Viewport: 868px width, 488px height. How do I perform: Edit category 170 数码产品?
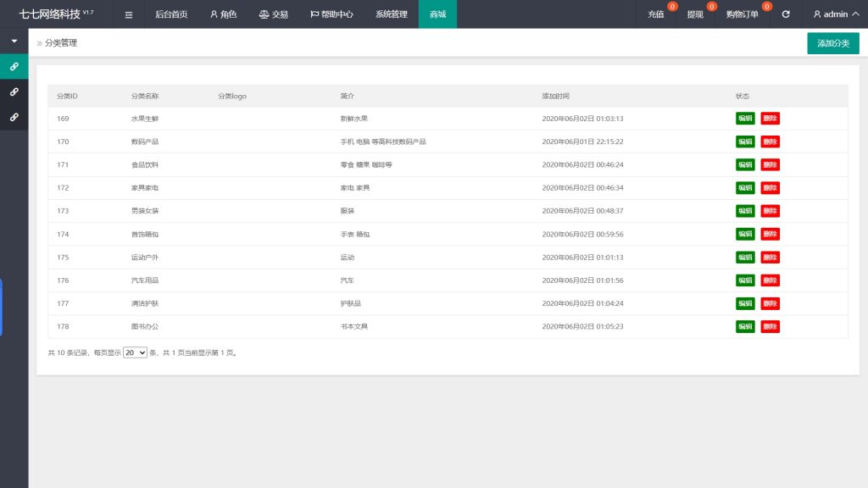pos(745,141)
